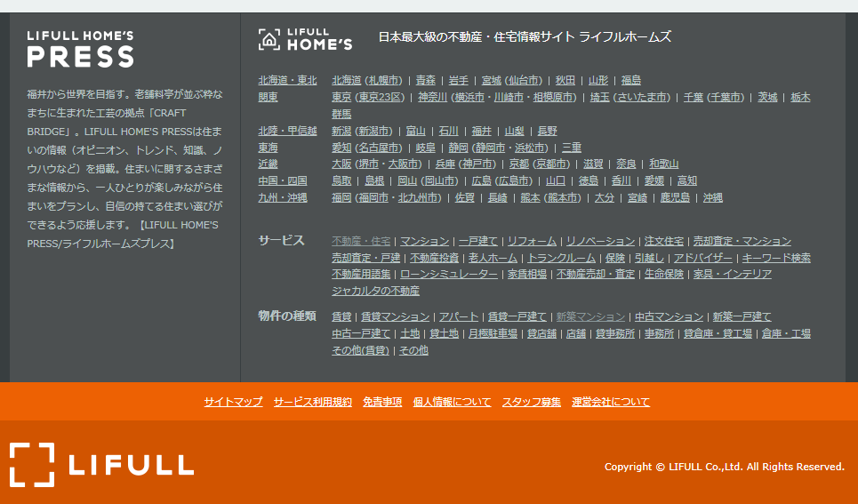Select 大阪 prefecture link
Viewport: 858px width, 504px height.
tap(341, 164)
